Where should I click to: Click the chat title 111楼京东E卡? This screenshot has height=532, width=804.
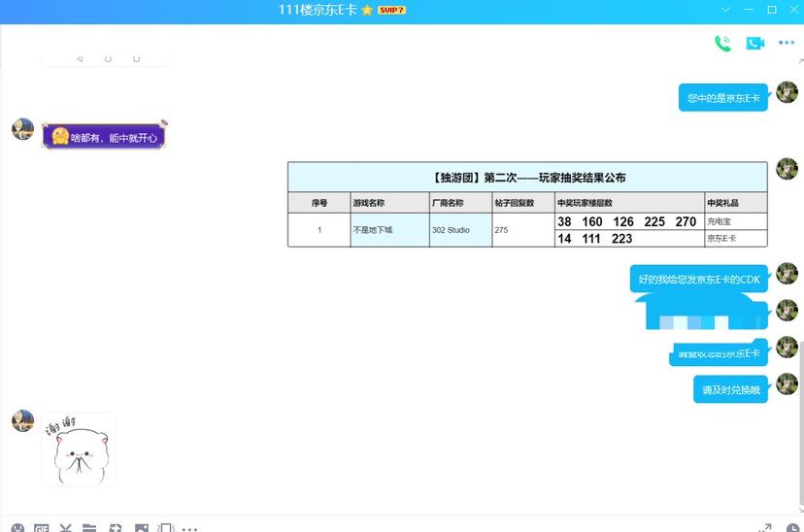[x=318, y=10]
